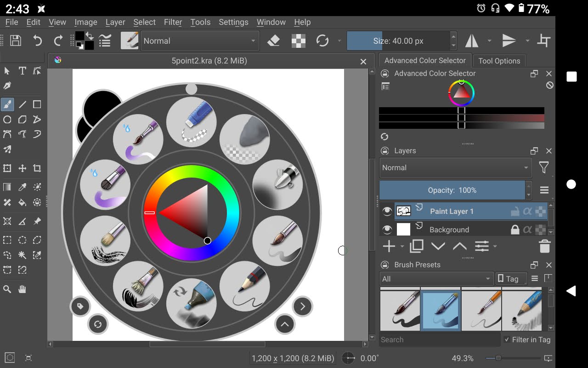Toggle eraser mode in toolbar

(274, 41)
